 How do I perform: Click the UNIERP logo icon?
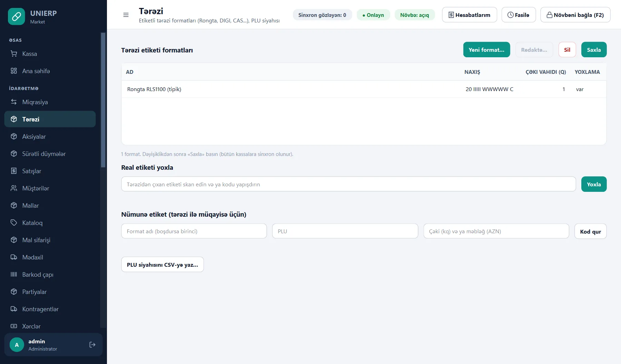17,17
